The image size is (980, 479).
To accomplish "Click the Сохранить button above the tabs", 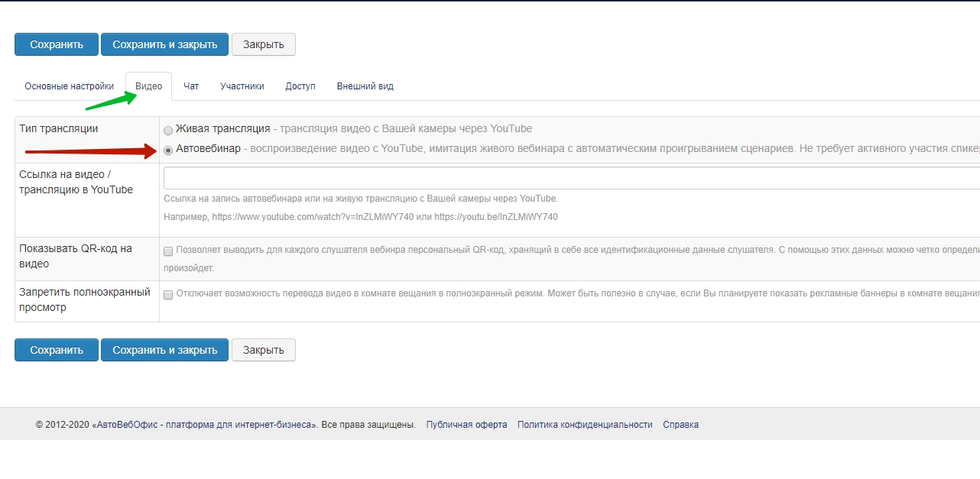I will 57,44.
